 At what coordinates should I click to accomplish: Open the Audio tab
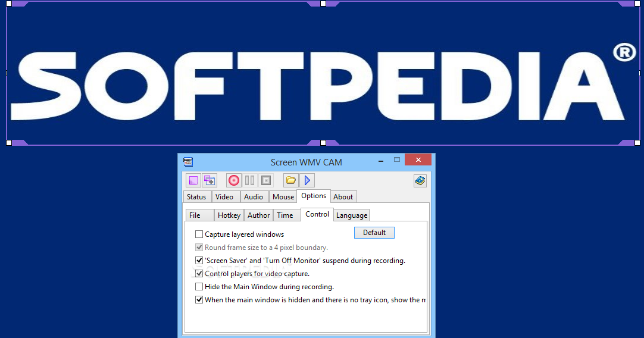(x=254, y=197)
